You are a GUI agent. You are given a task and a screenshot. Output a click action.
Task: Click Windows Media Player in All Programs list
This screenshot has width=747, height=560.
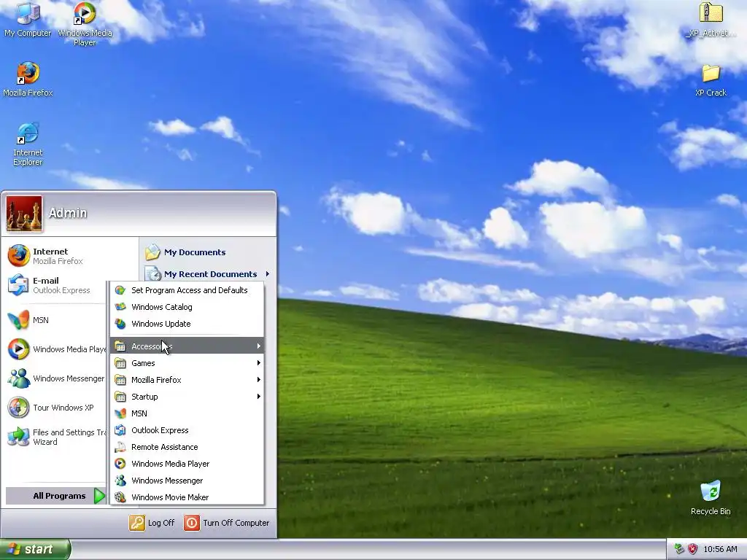pos(187,463)
